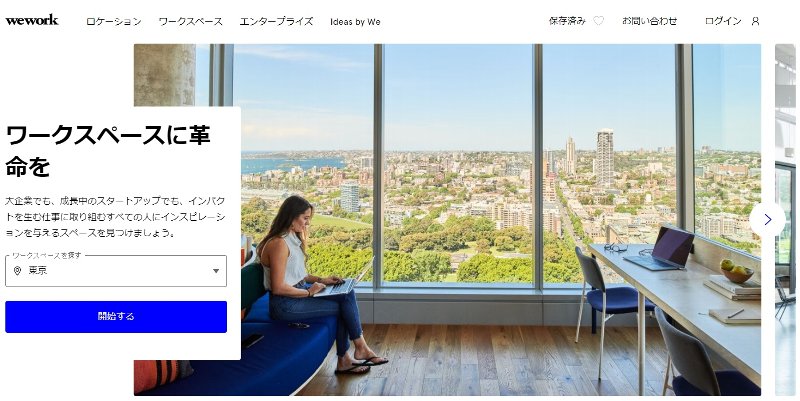Open the ワークスペースを探す selector field

116,271
